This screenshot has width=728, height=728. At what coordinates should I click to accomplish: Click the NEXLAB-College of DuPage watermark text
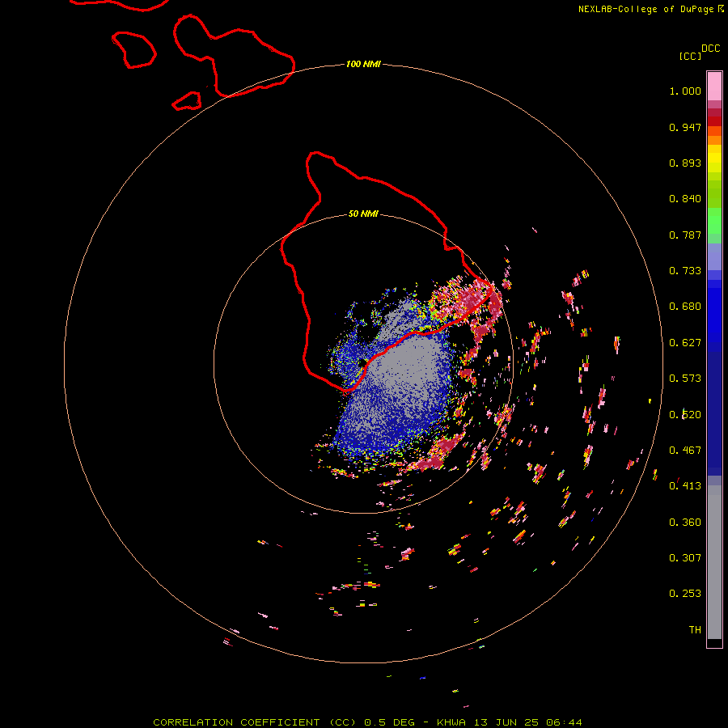click(x=650, y=9)
